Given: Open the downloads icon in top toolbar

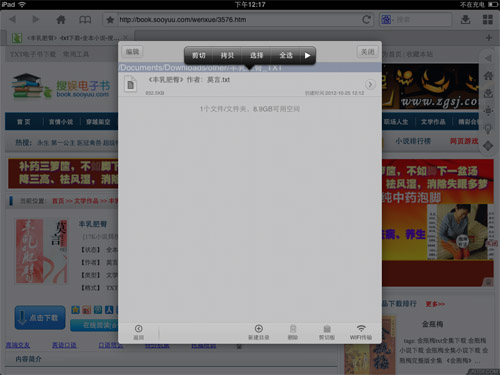Looking at the screenshot, I should pos(465,19).
